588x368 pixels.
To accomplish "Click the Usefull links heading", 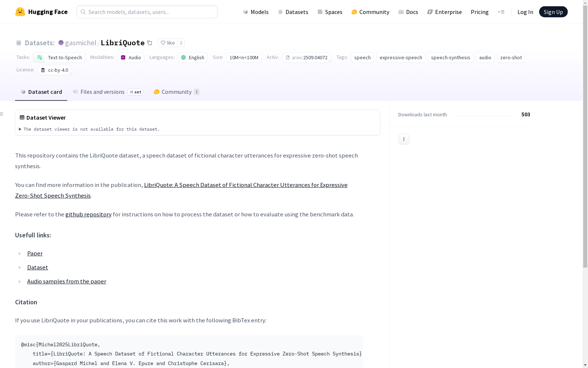I will (x=33, y=235).
